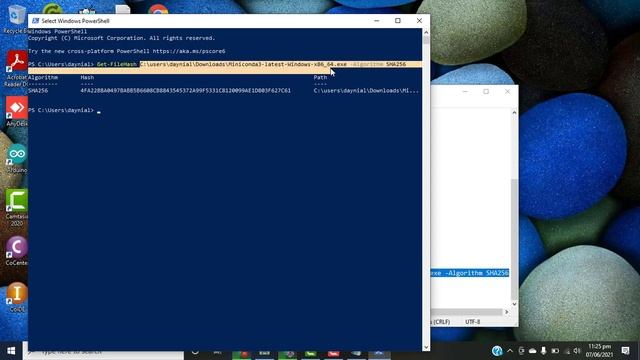
Task: Open the Windows Start menu
Action: [x=11, y=351]
